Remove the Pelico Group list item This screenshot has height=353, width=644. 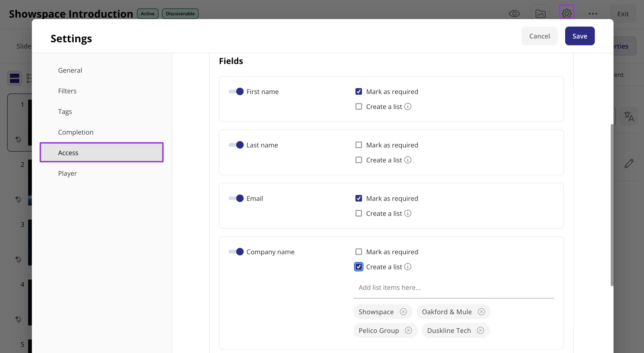(x=409, y=330)
